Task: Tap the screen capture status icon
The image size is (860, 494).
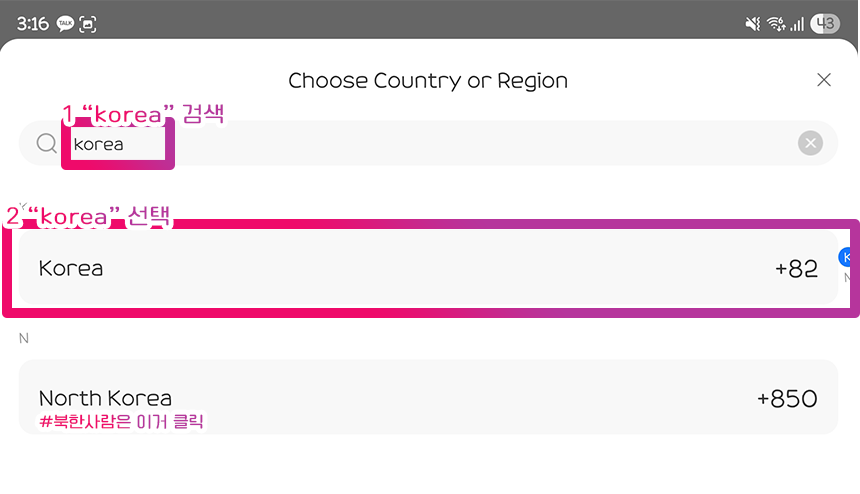Action: 89,23
